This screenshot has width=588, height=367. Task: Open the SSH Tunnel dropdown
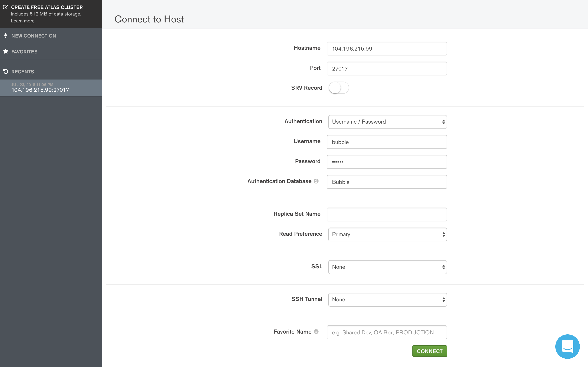tap(387, 300)
